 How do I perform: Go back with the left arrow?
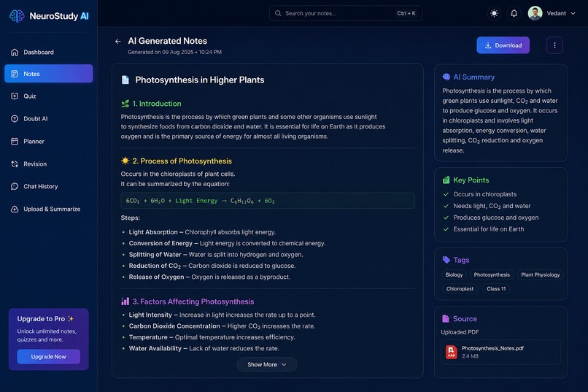tap(118, 42)
